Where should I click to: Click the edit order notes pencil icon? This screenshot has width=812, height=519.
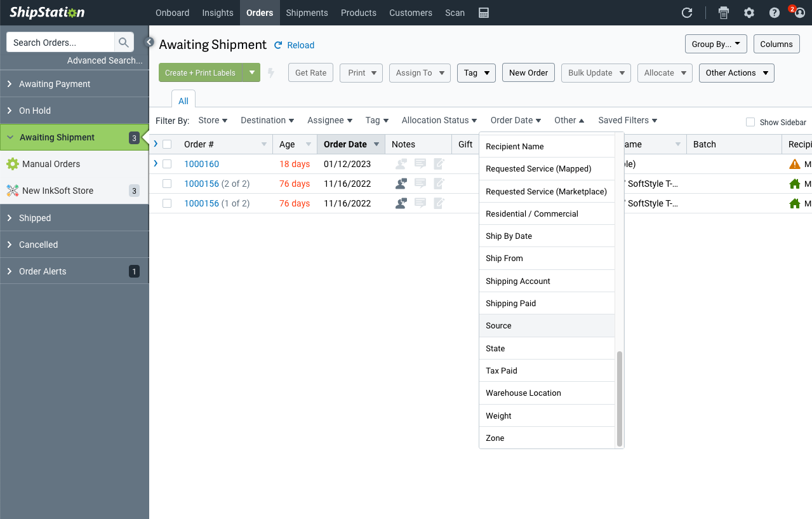point(439,164)
